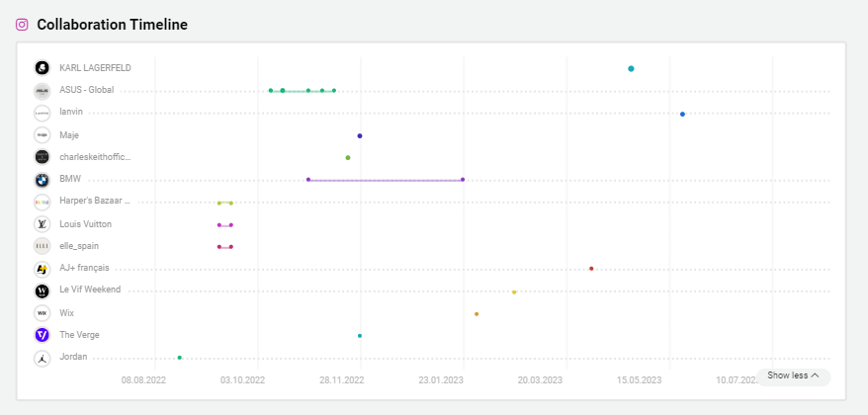Click the Harper's Bazaar first timeline dot
Screen dimensions: 868x415
tap(219, 204)
